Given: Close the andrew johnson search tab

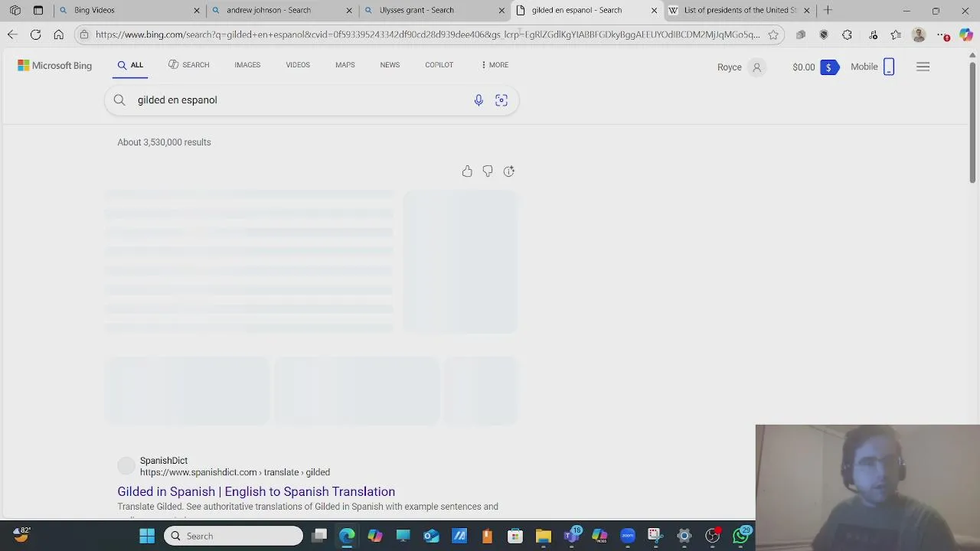Looking at the screenshot, I should pyautogui.click(x=349, y=10).
